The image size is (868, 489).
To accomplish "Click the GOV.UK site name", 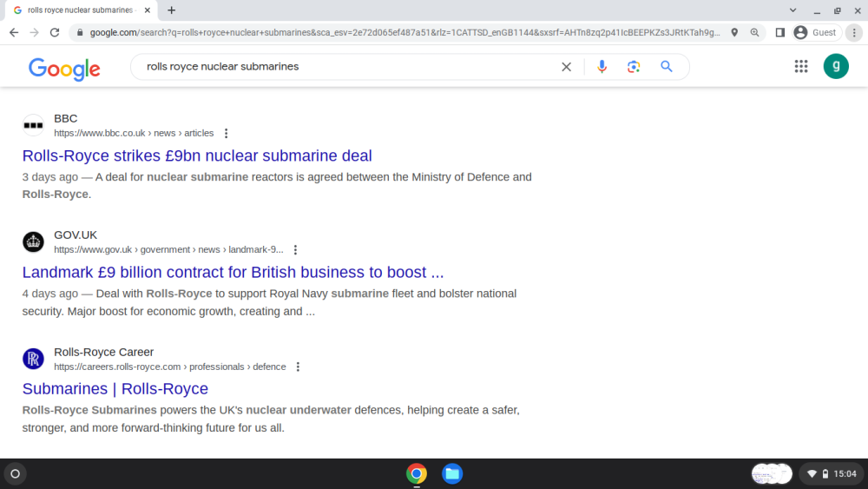I will [76, 235].
